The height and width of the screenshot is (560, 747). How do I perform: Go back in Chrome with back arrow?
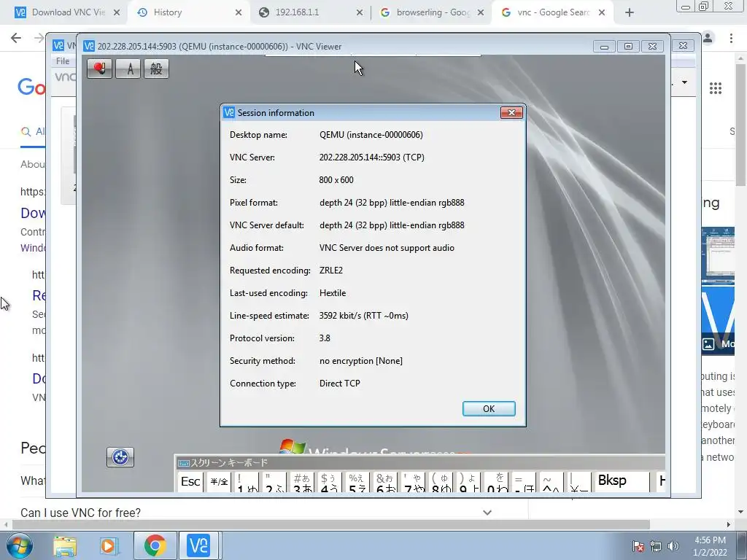[16, 38]
